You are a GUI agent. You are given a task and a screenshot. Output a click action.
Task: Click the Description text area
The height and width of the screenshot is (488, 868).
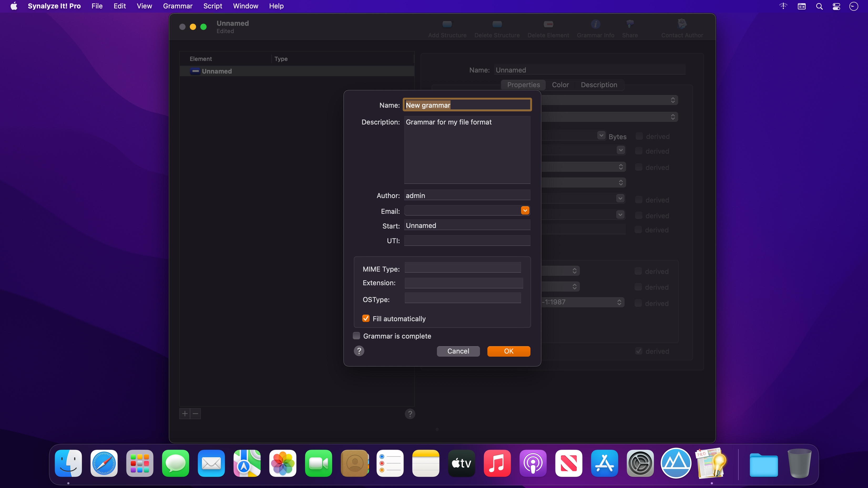[467, 150]
